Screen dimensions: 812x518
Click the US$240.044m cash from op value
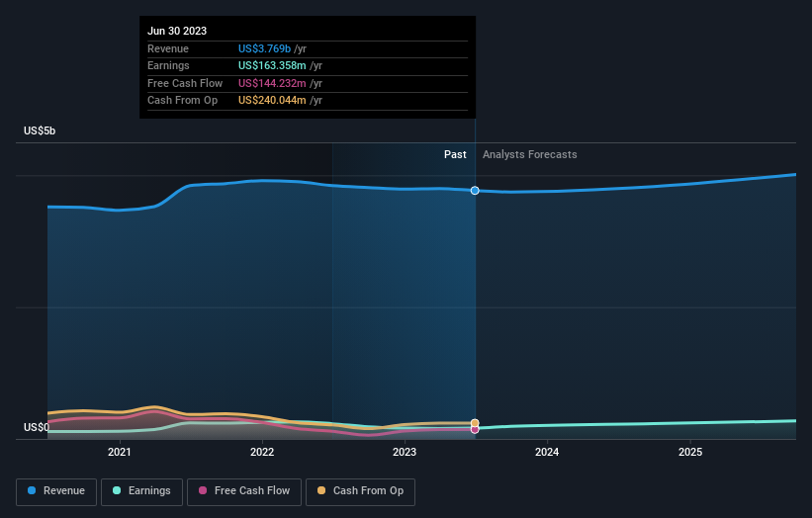point(272,101)
